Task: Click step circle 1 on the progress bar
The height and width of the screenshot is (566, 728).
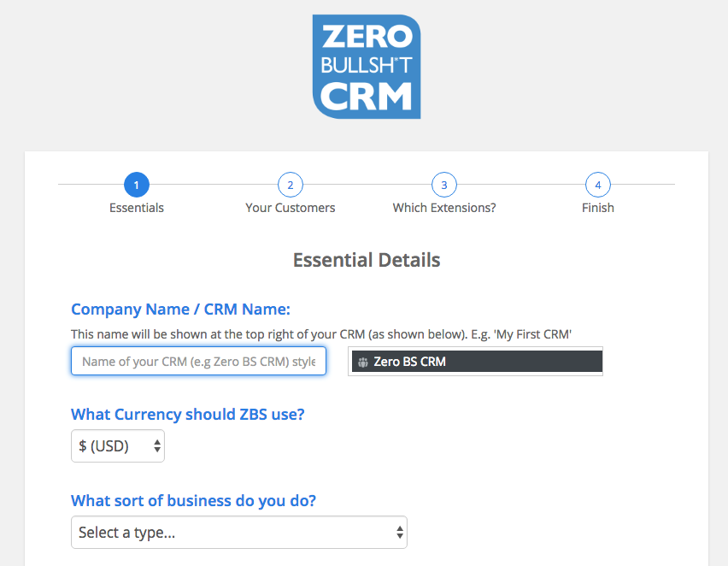Action: click(x=137, y=185)
